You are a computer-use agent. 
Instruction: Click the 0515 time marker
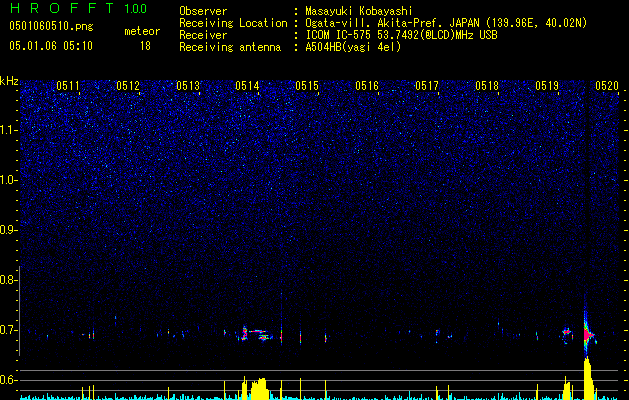click(x=307, y=86)
